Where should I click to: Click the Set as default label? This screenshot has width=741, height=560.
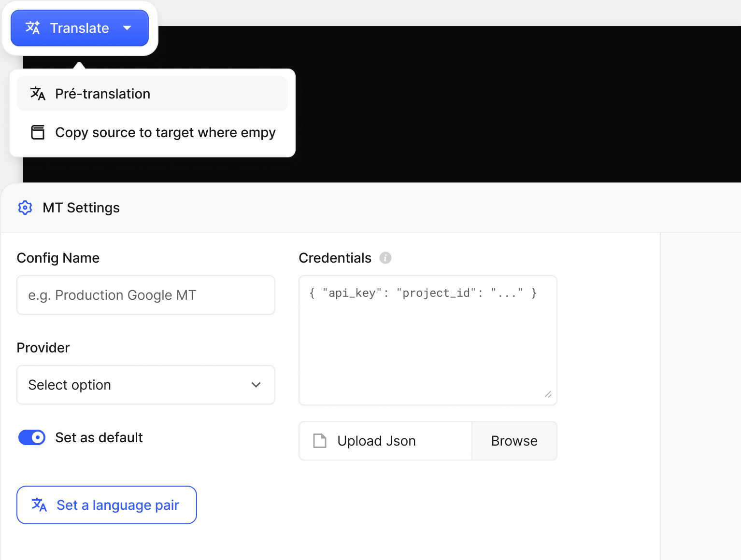(x=99, y=437)
